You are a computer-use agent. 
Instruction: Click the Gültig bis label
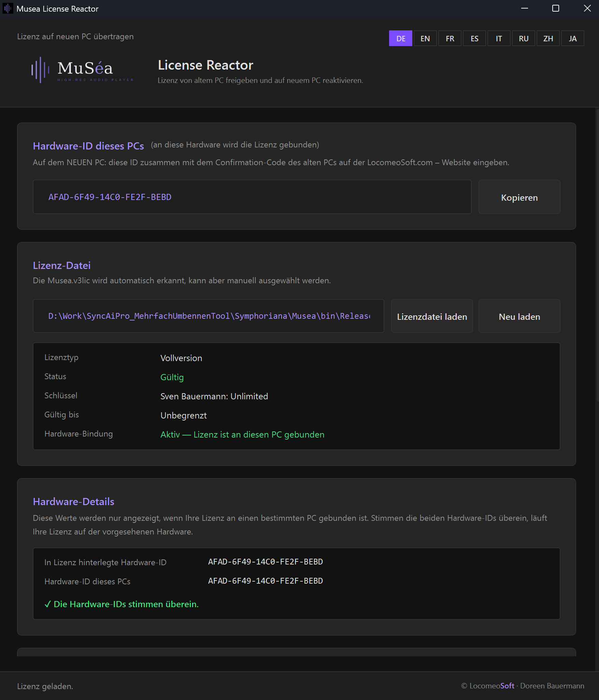pos(61,415)
